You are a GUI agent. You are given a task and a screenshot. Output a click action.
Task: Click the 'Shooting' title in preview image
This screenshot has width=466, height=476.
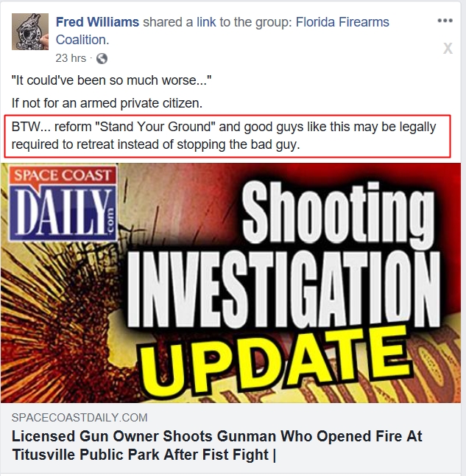338,212
